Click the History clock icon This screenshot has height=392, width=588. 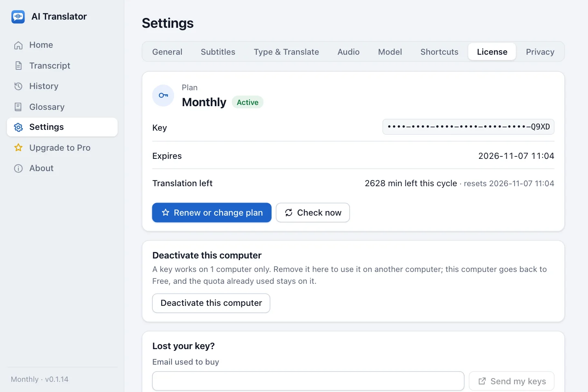click(x=18, y=86)
